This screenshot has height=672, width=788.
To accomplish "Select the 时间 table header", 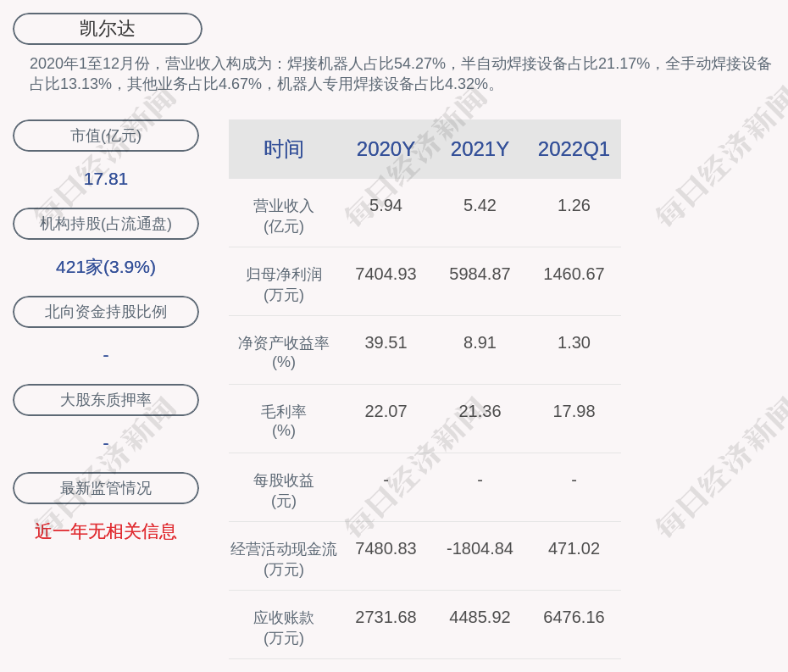I will click(284, 149).
